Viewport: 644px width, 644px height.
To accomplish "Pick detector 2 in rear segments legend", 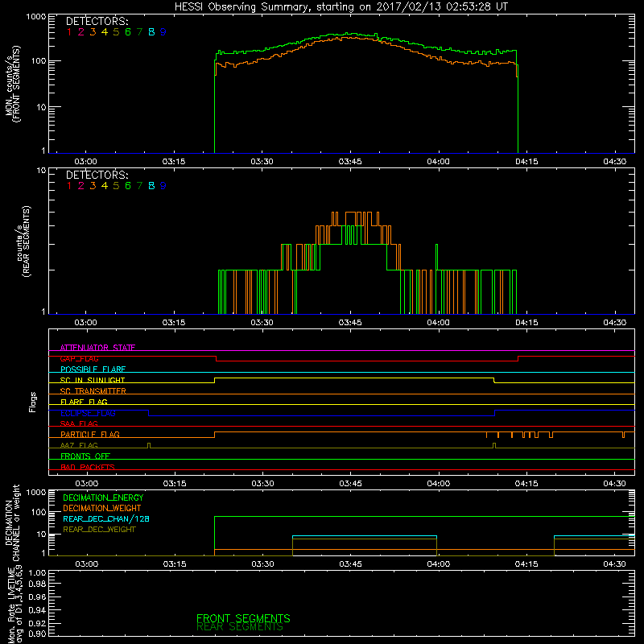I will pos(81,186).
